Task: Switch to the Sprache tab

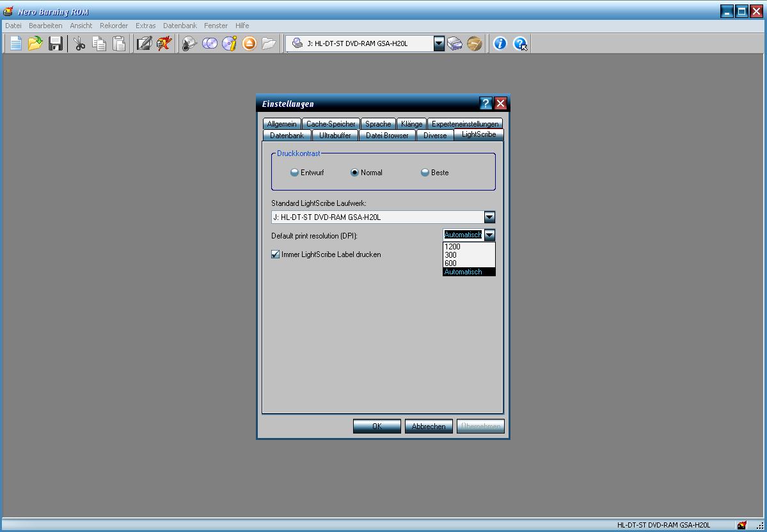Action: click(378, 123)
